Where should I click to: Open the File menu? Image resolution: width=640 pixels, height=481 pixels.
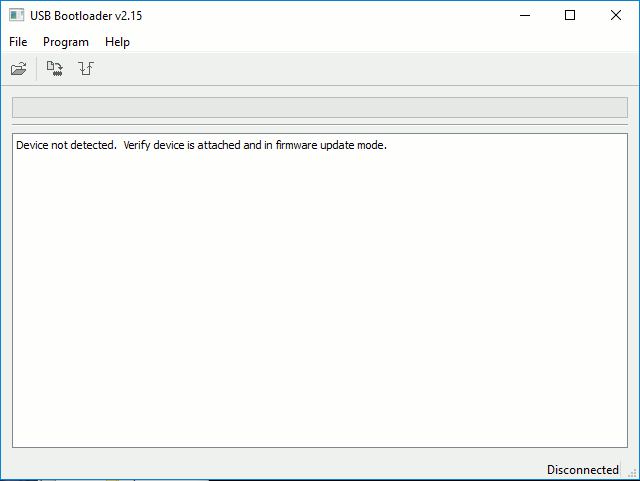[x=18, y=42]
